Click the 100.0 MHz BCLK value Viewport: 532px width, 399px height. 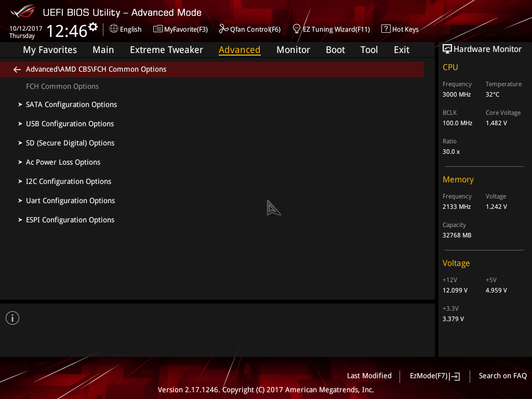coord(457,123)
